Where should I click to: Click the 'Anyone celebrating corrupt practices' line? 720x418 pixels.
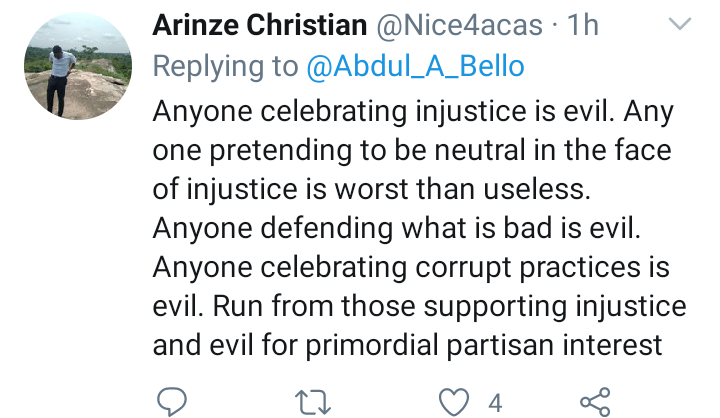[396, 267]
